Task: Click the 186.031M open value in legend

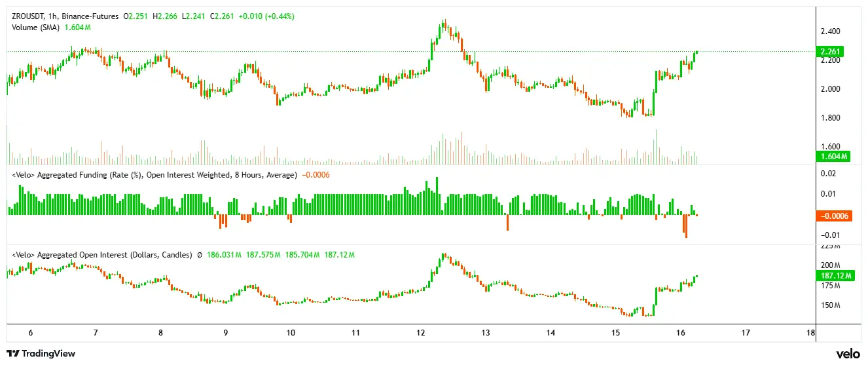Action: coord(225,254)
